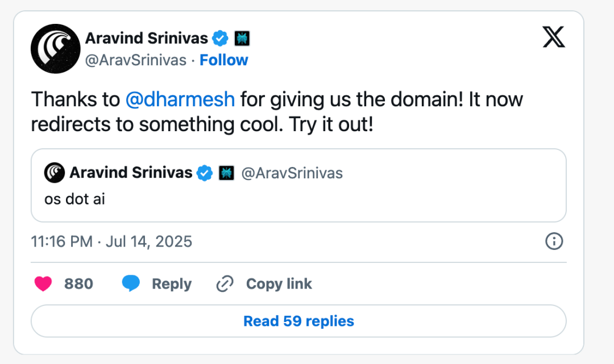This screenshot has height=364, width=614.
Task: Click the pink heart like icon
Action: [43, 283]
